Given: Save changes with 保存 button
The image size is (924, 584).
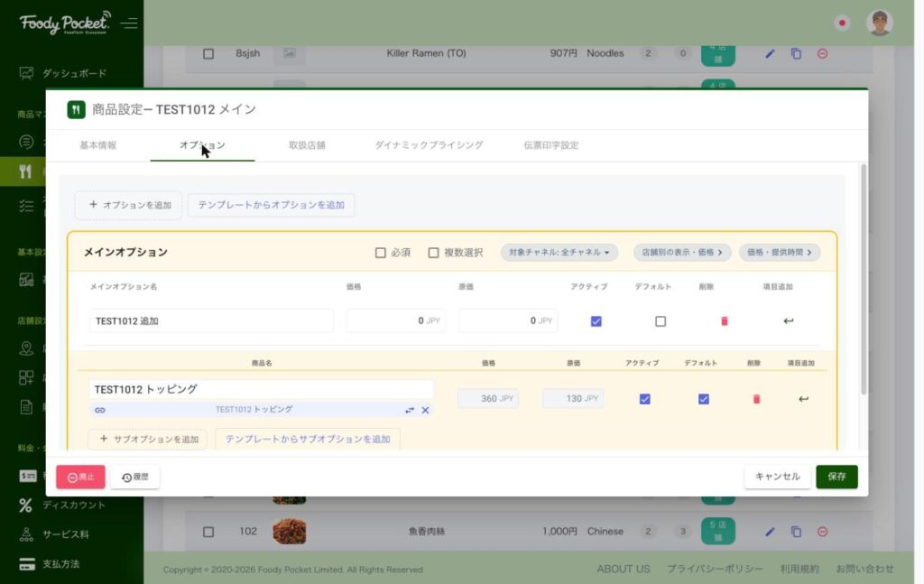Looking at the screenshot, I should [x=836, y=477].
